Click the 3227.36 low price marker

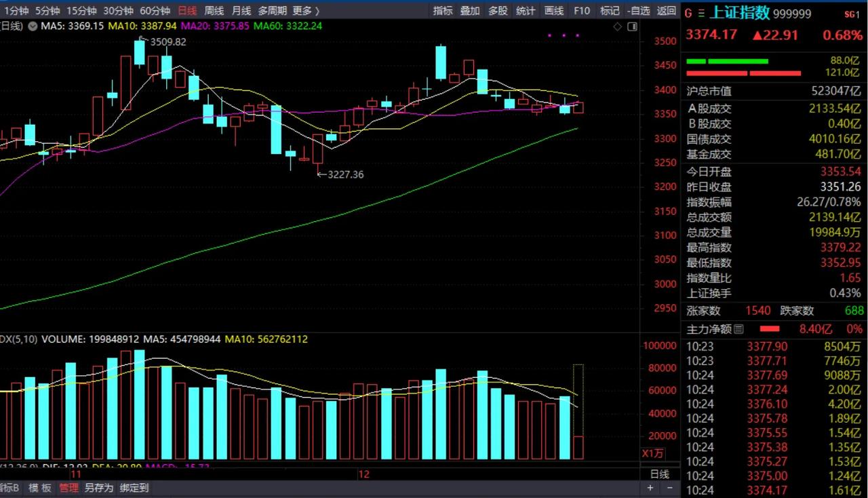pos(345,174)
